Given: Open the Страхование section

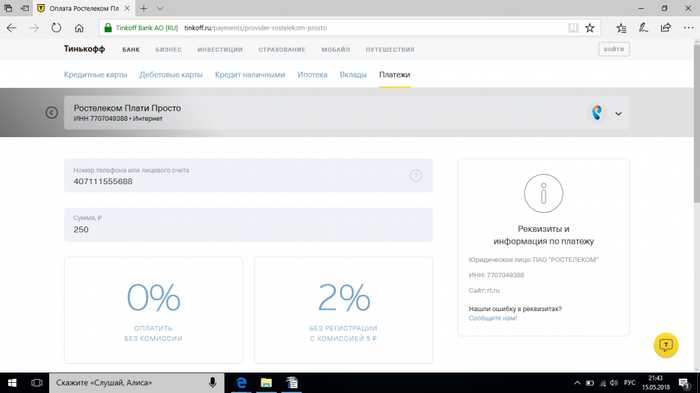Looking at the screenshot, I should pyautogui.click(x=282, y=50).
